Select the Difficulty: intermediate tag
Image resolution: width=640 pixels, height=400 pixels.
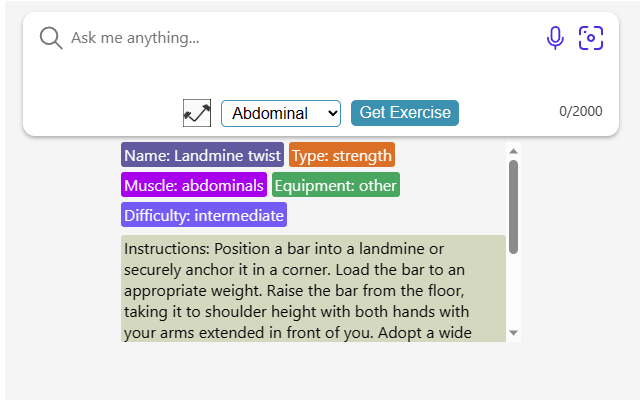(204, 215)
